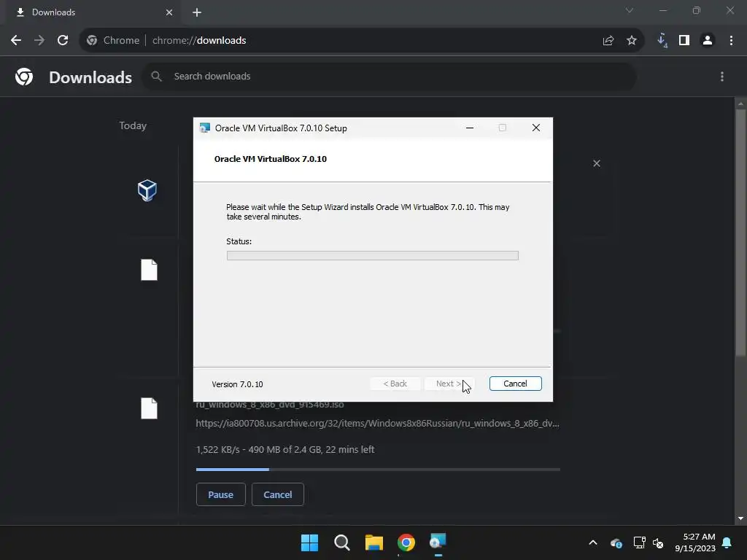Viewport: 747px width, 560px height.
Task: Click the Chrome logo on Downloads page
Action: point(24,77)
